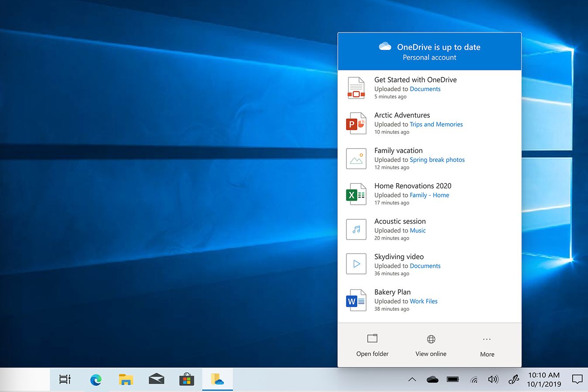Open Microsoft Store from the taskbar
The width and height of the screenshot is (588, 392).
(x=187, y=379)
